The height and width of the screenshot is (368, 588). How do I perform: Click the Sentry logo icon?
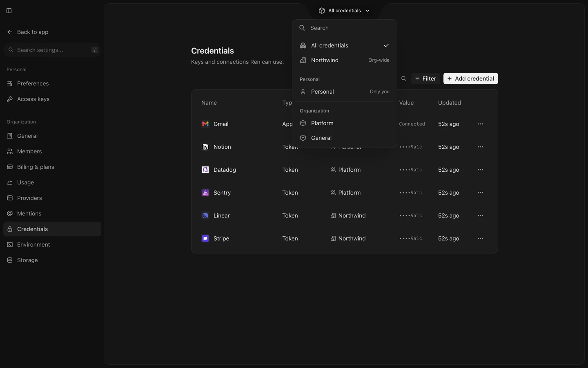[205, 193]
